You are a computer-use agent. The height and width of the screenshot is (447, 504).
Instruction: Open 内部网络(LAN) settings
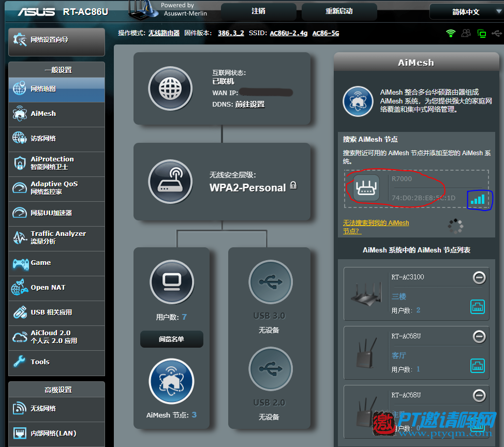click(x=56, y=434)
